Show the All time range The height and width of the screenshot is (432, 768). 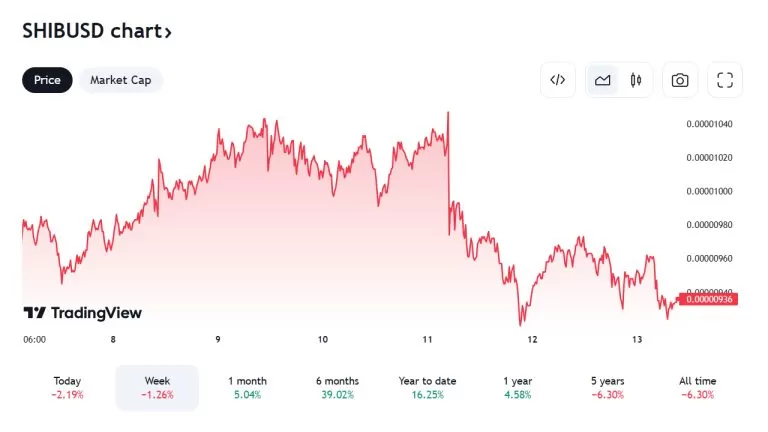click(697, 387)
